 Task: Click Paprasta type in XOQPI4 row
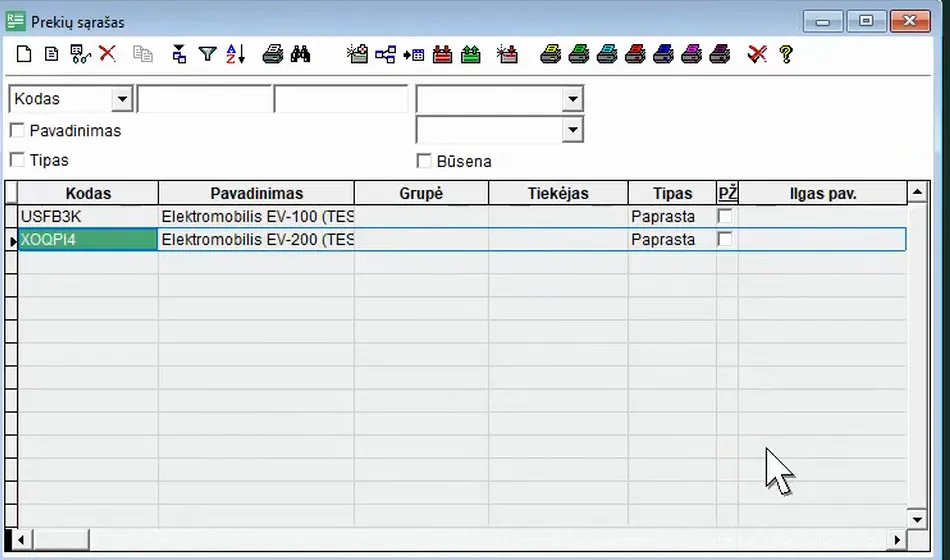[673, 239]
